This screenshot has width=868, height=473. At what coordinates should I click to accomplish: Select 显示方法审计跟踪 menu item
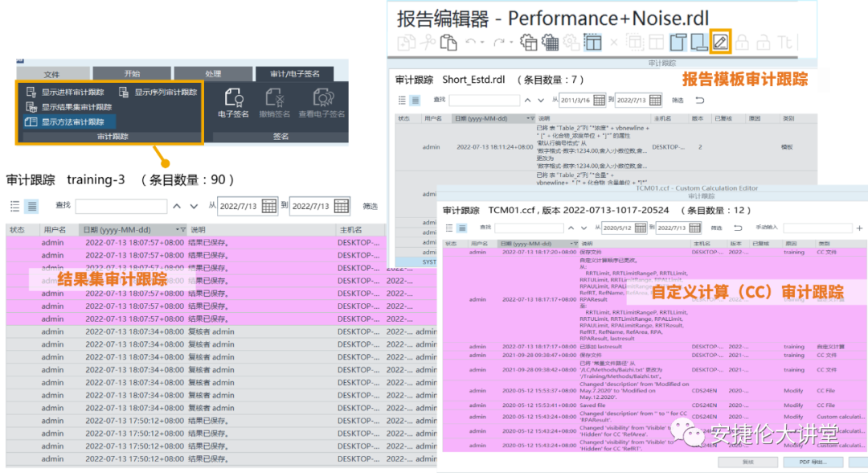72,122
